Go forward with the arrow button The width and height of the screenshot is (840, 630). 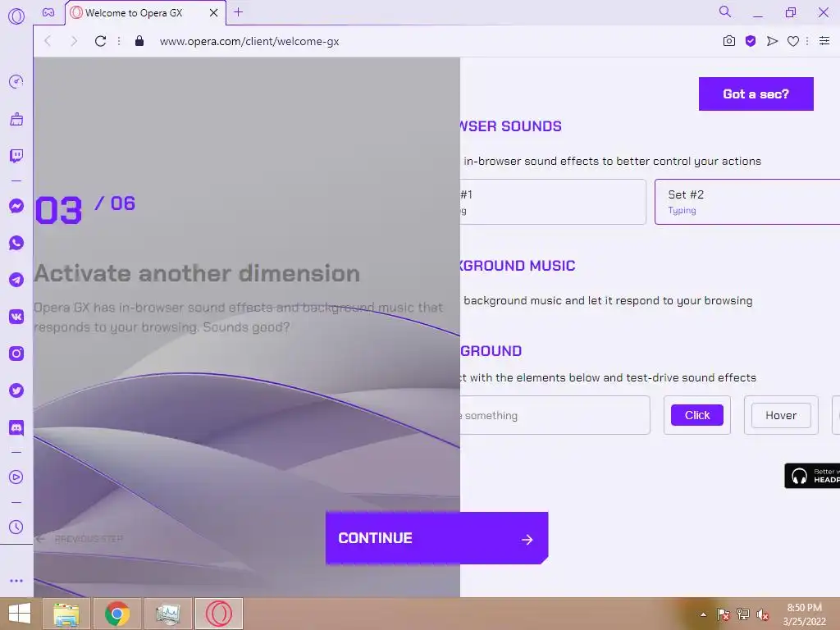tap(74, 41)
